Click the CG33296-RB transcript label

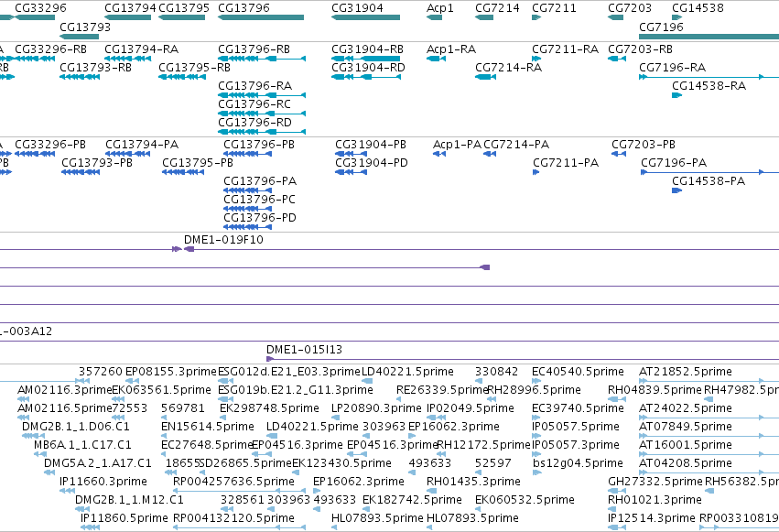(x=50, y=49)
